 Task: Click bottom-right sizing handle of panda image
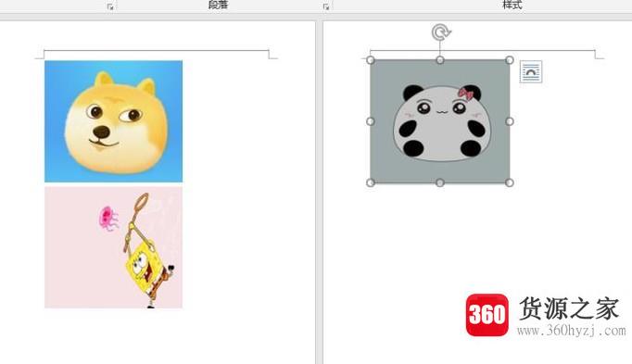pos(510,182)
